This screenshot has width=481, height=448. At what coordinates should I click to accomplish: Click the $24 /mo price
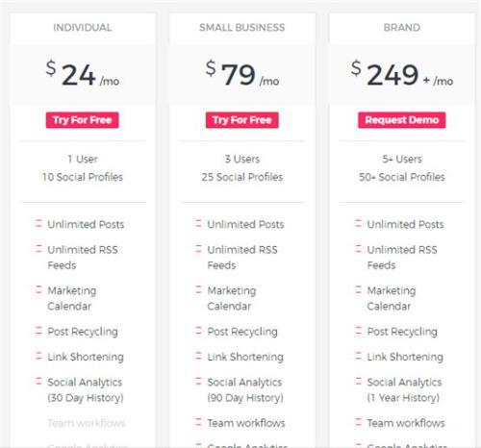tap(83, 74)
